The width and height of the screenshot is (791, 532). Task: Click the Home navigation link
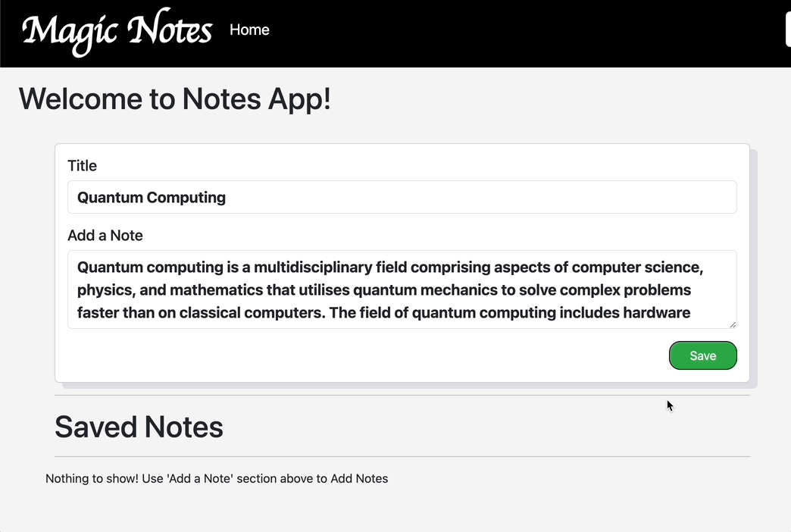[249, 30]
